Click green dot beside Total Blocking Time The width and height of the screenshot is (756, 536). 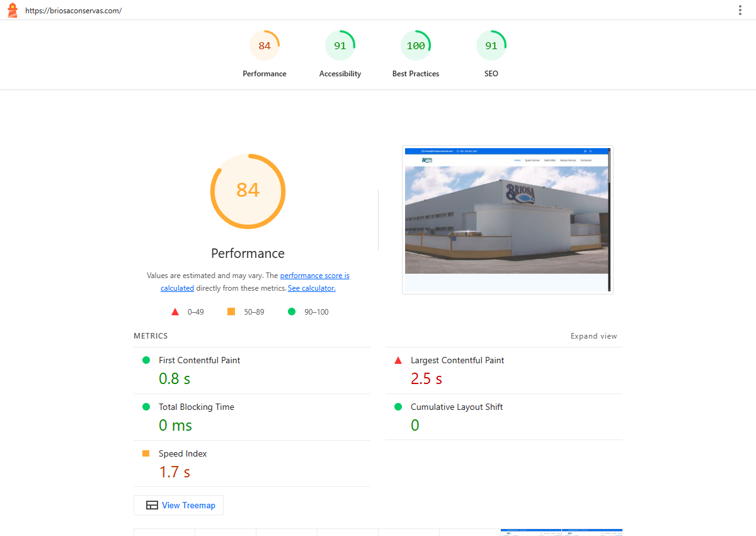coord(146,407)
